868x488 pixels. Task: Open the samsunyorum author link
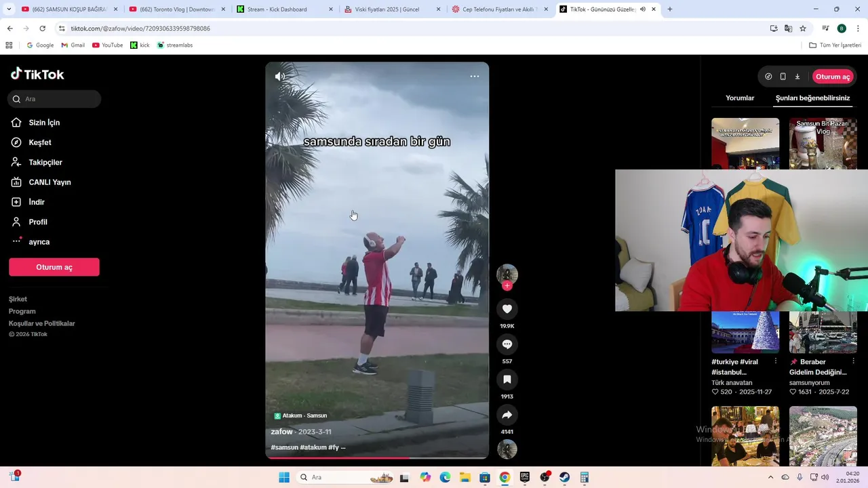click(809, 382)
